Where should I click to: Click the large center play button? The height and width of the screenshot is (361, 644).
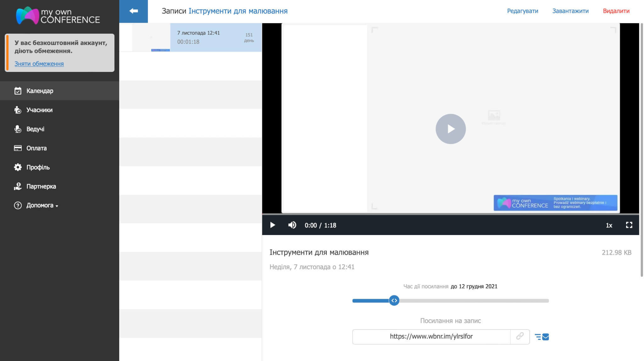click(x=450, y=129)
